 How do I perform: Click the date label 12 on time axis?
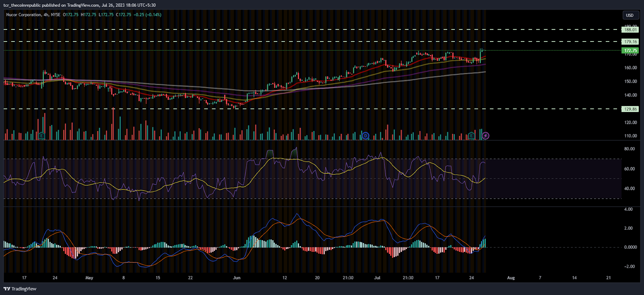(285, 278)
